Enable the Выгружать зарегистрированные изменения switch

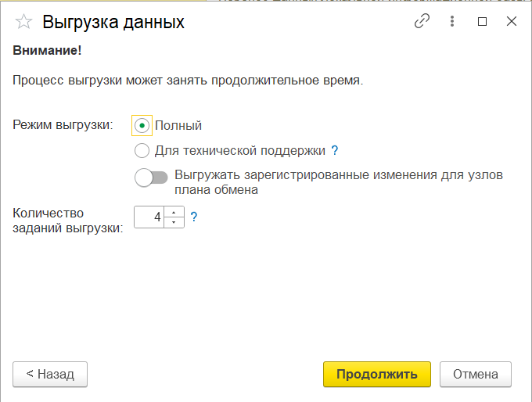pos(151,178)
